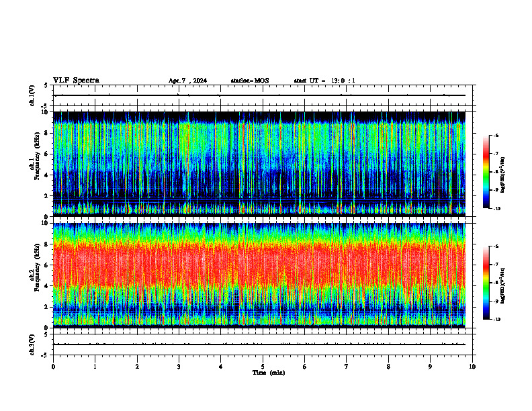Click the 'station=MOS' label
The image size is (532, 411).
coord(250,81)
